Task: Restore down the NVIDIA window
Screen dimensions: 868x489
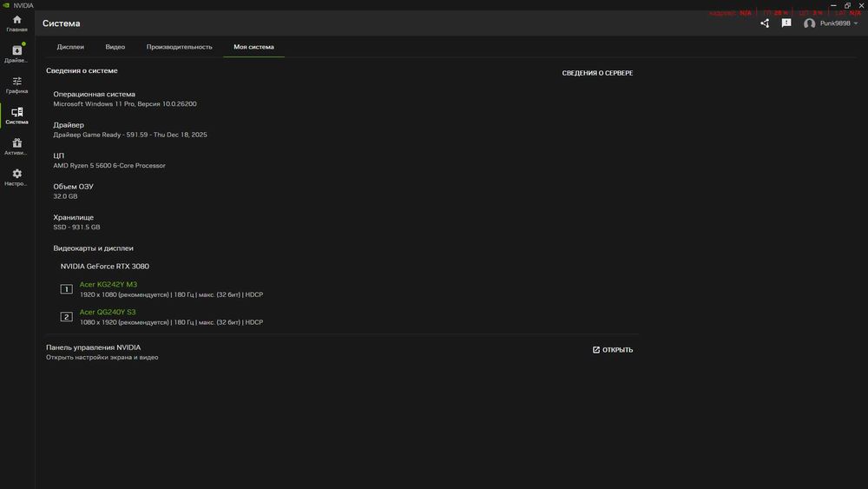Action: pos(847,5)
